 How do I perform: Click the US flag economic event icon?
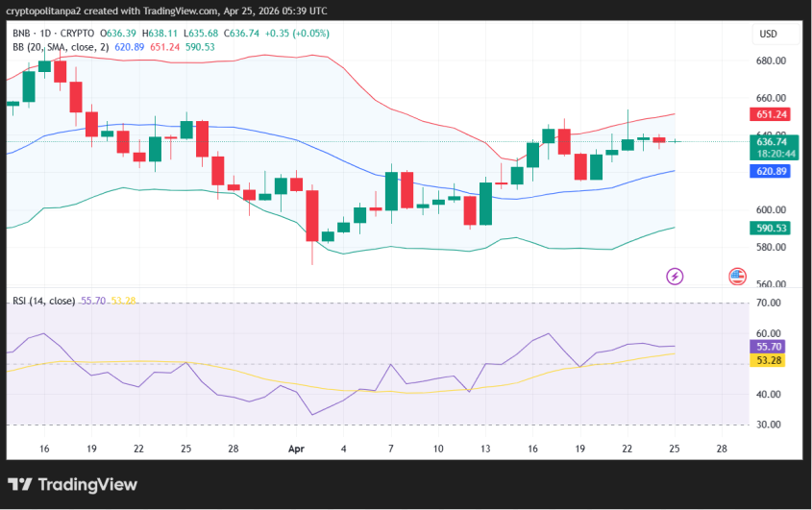[x=737, y=277]
